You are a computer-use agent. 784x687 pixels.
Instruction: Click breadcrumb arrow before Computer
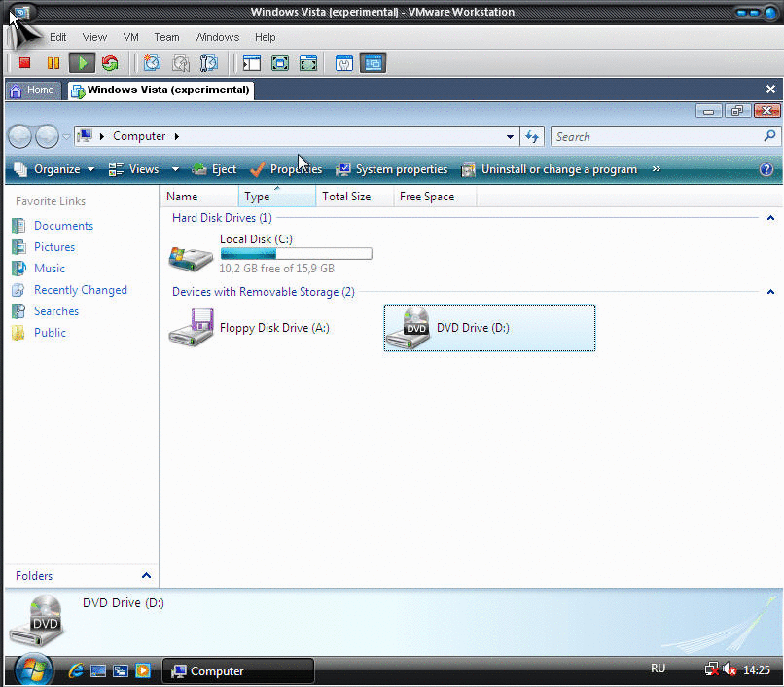click(x=101, y=136)
